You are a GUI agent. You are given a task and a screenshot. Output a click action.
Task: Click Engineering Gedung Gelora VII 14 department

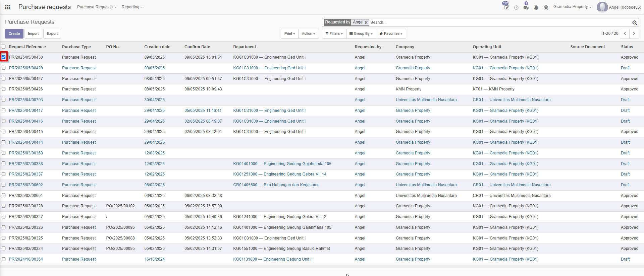(280, 174)
